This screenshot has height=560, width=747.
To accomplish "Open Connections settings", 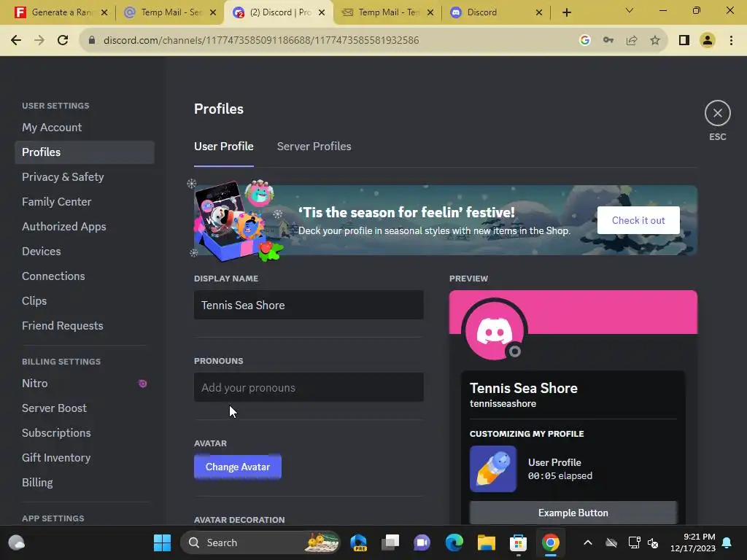I will [85, 276].
